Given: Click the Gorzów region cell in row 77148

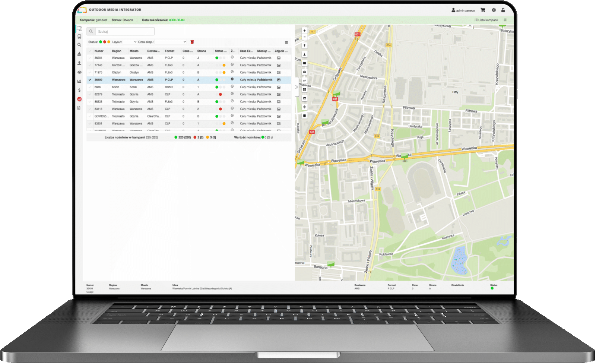Looking at the screenshot, I should tap(118, 65).
